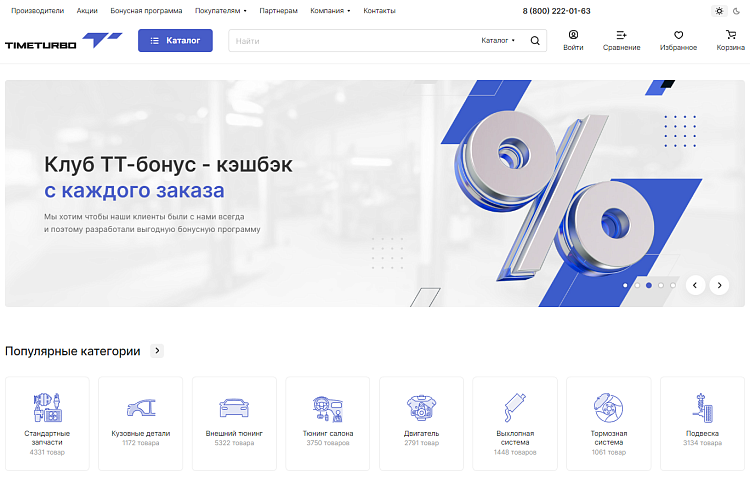
Task: Open the Бонусная программа menu item
Action: coord(146,11)
